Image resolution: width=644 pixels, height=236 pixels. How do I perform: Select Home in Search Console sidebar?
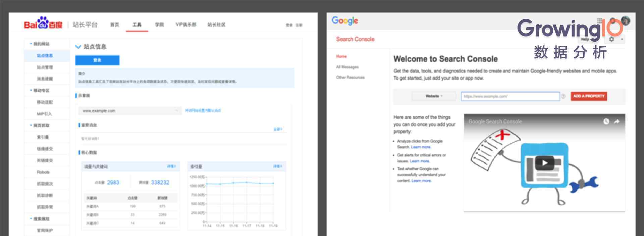[x=341, y=56]
